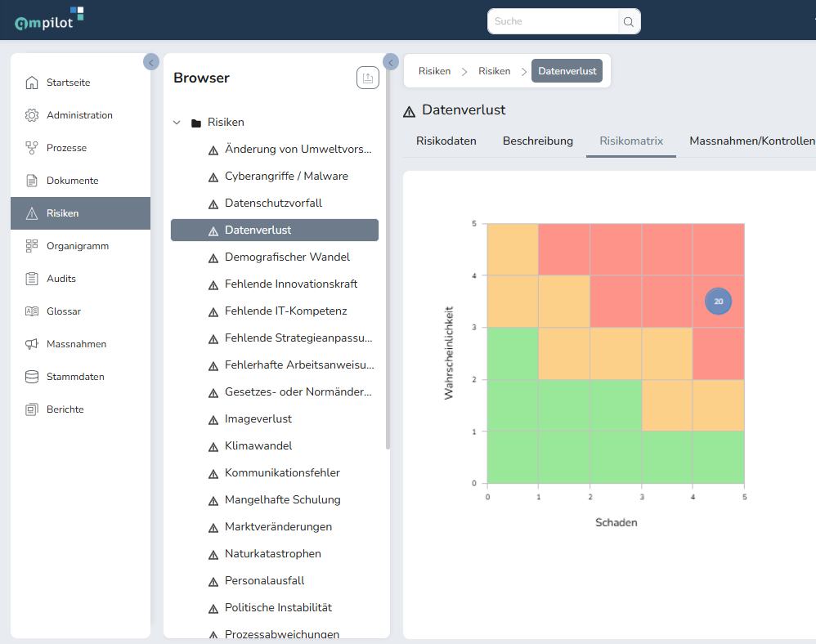Open Administration via the gear icon
816x644 pixels.
point(32,115)
